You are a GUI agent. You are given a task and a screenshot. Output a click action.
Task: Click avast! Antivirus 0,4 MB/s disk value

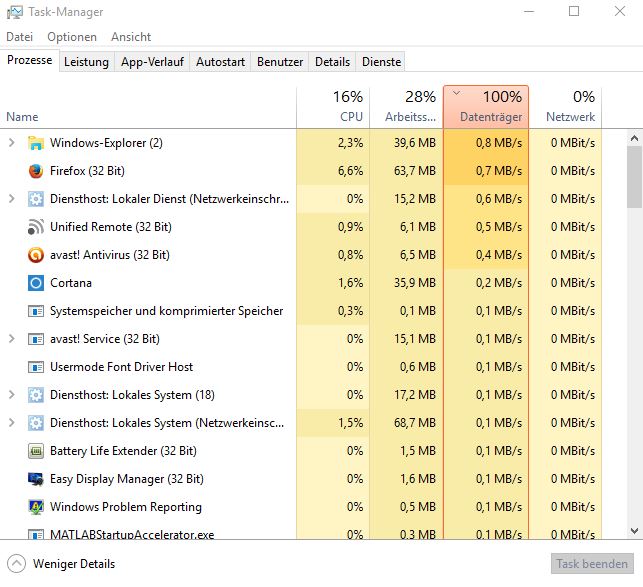(499, 255)
